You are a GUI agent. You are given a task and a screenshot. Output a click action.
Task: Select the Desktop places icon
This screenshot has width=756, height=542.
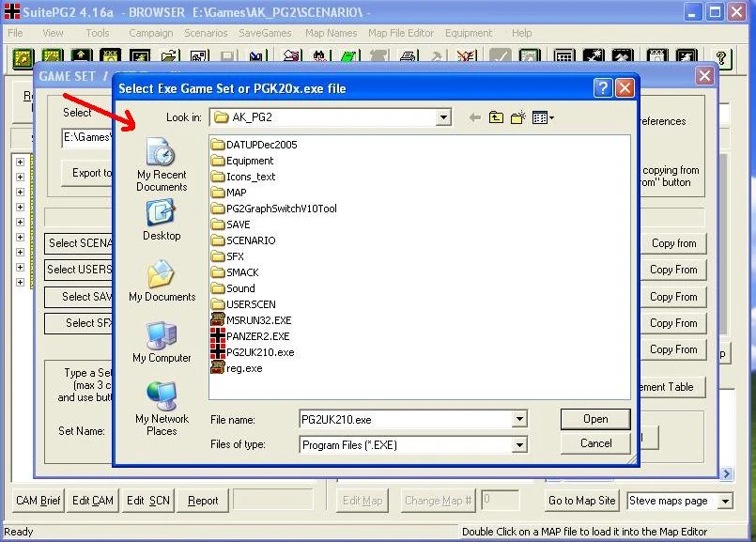coord(161,213)
